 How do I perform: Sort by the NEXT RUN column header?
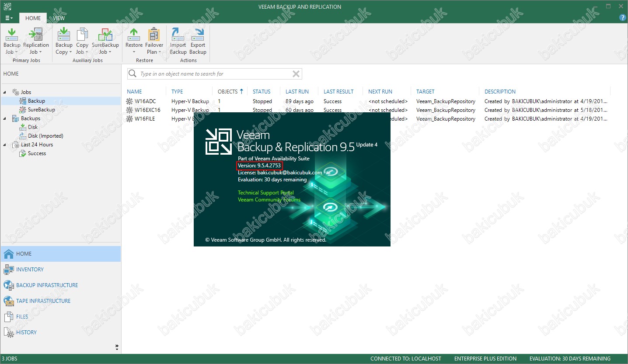[x=380, y=92]
